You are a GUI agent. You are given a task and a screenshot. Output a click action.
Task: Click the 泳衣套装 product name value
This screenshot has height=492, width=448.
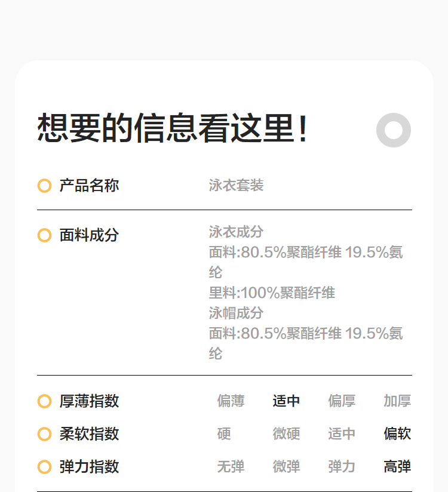(236, 186)
